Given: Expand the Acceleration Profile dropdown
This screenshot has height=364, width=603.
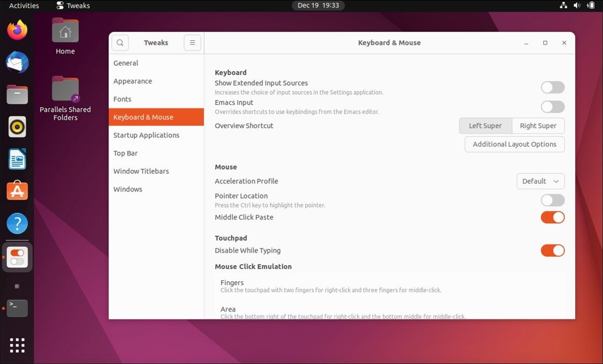Looking at the screenshot, I should coord(540,181).
